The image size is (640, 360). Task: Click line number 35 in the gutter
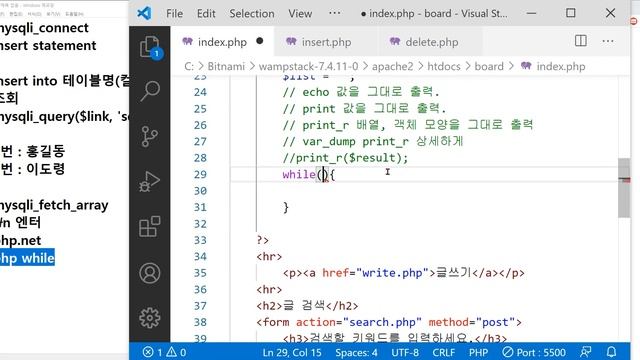click(x=200, y=273)
